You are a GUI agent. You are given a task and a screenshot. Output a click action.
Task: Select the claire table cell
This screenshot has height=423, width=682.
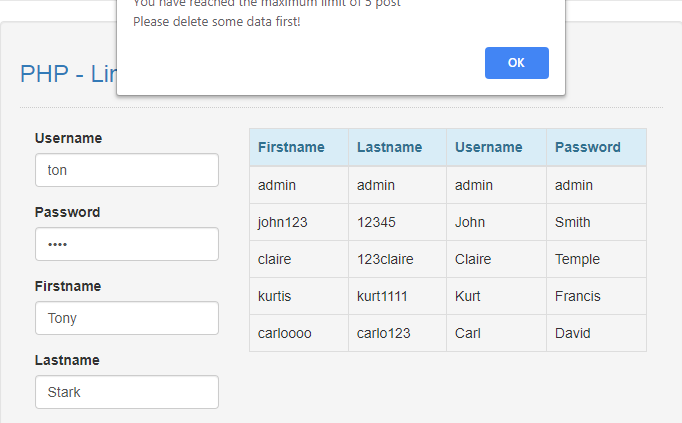(x=274, y=259)
